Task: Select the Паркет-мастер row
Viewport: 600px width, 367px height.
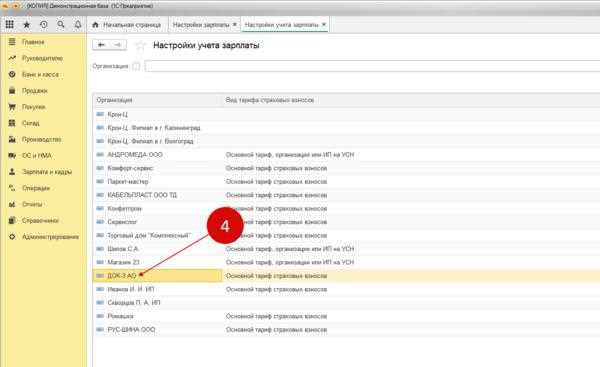Action: coord(346,181)
